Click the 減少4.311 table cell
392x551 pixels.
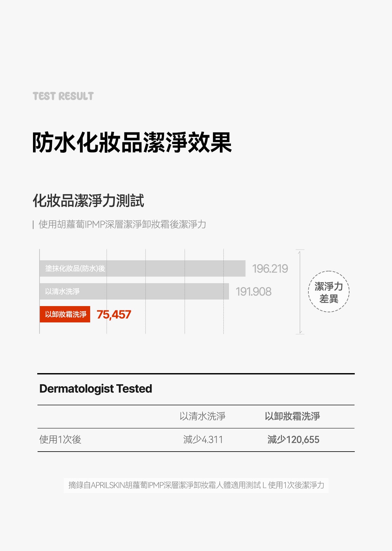click(x=203, y=439)
